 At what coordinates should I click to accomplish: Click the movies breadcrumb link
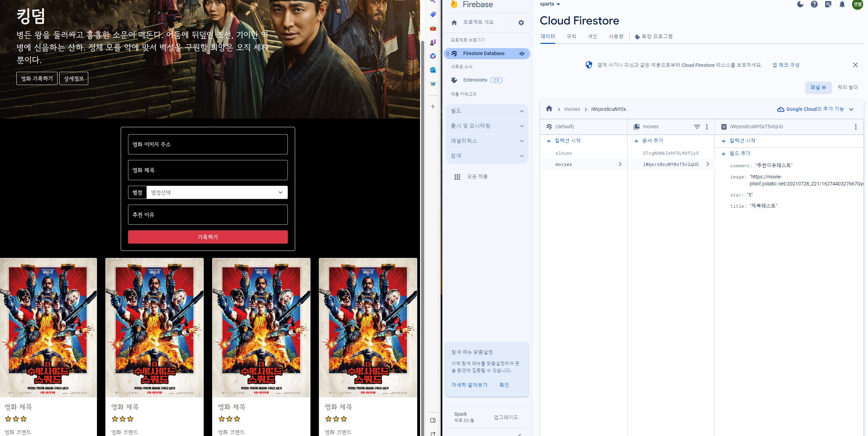(x=572, y=109)
